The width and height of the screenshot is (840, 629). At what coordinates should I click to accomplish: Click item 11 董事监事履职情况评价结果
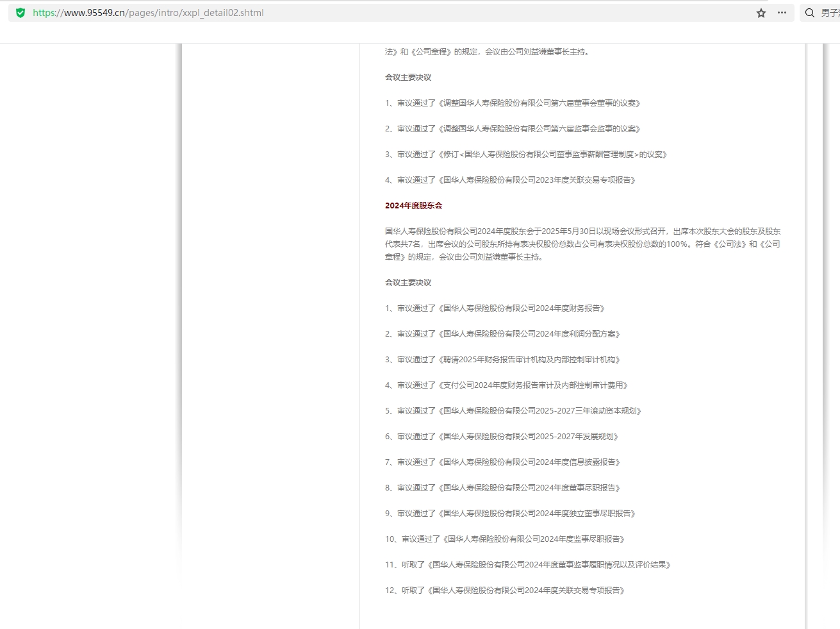[x=528, y=565]
